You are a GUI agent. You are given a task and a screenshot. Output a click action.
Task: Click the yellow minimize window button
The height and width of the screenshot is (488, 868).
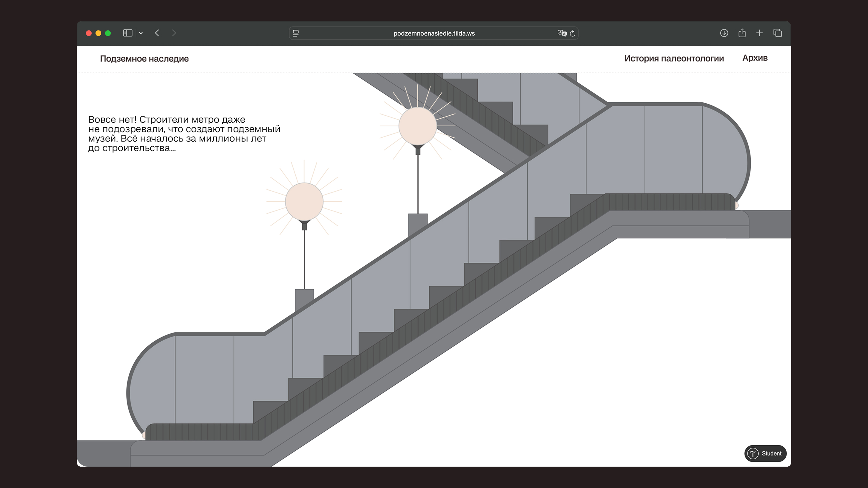[98, 33]
